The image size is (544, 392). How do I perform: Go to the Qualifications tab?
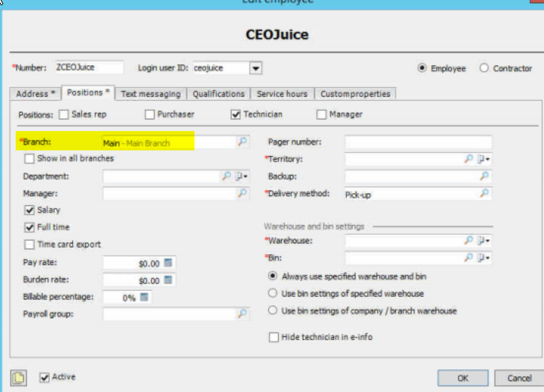[x=218, y=94]
